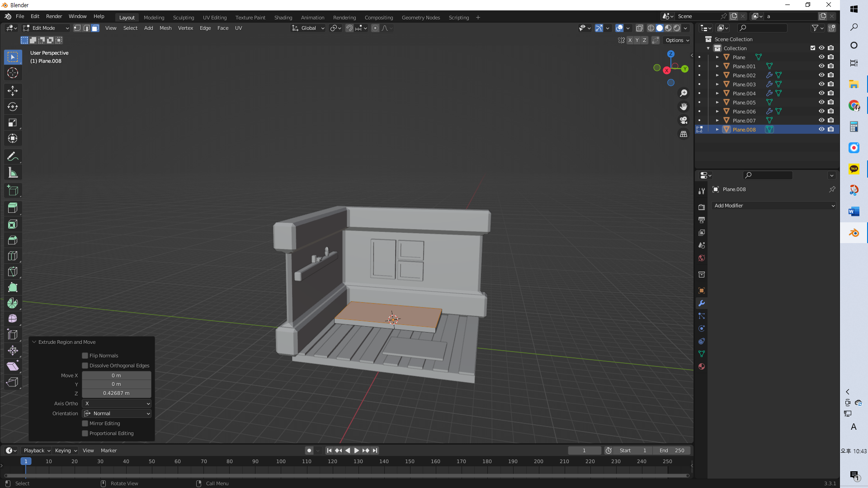
Task: Select the Measure tool
Action: click(x=13, y=172)
